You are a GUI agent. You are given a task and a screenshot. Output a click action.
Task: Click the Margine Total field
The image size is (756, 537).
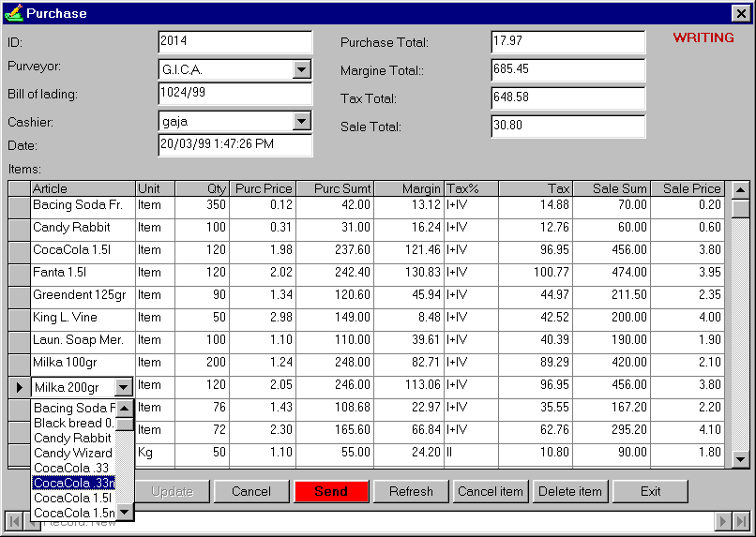[x=568, y=70]
